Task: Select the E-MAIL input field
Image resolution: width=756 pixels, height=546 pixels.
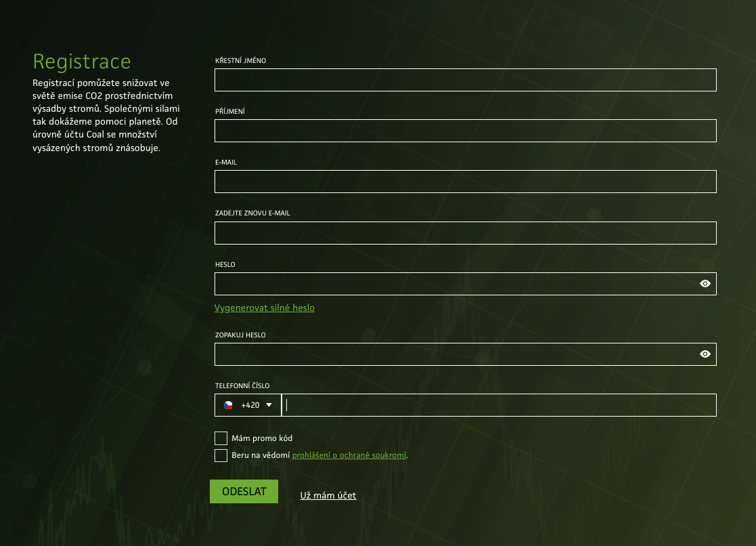Action: pos(465,181)
